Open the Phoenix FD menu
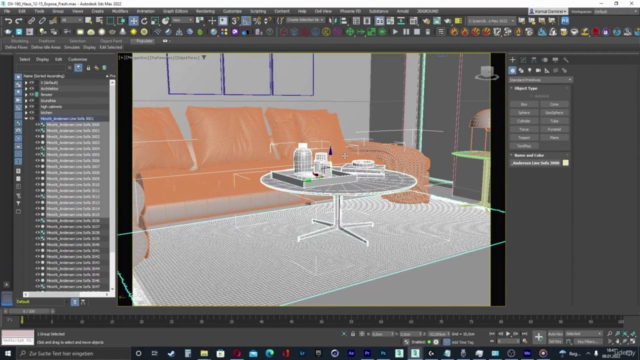This screenshot has height=360, width=640. click(350, 11)
